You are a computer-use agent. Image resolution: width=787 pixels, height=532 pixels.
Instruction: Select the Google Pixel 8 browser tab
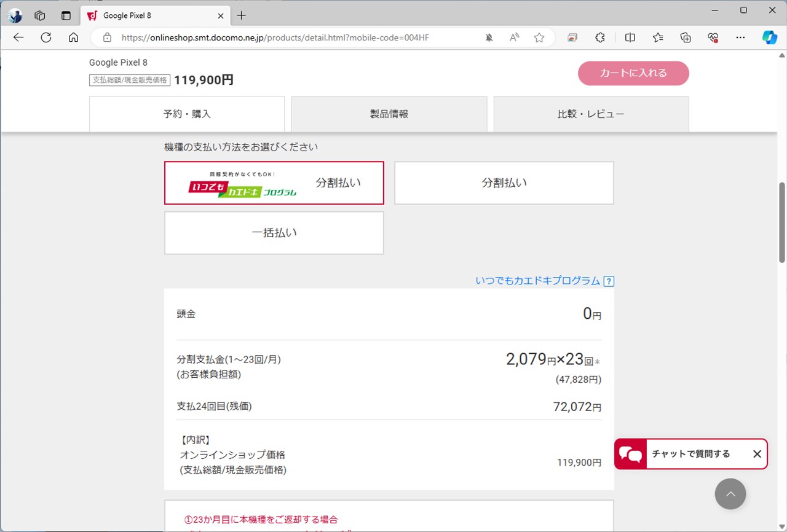pos(156,15)
